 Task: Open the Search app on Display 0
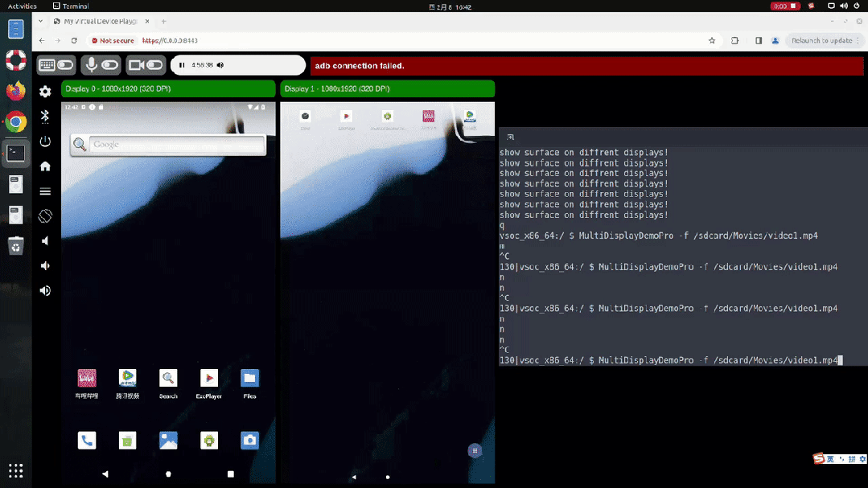168,383
